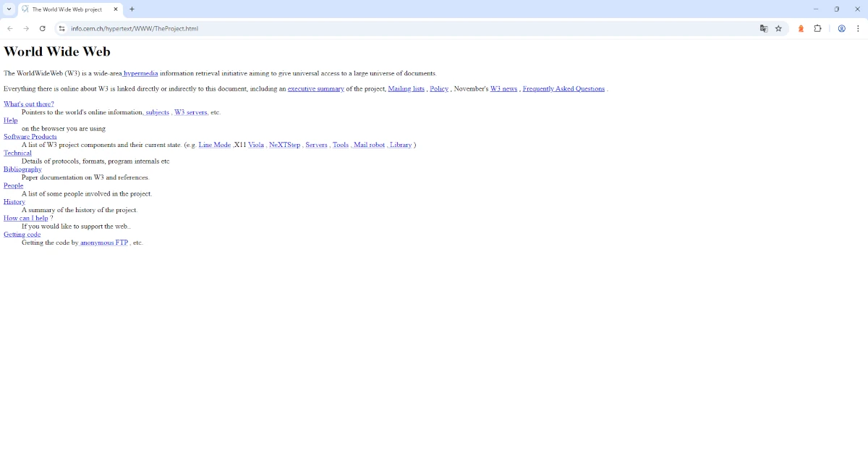Open the Technical link
This screenshot has height=467, width=868.
(17, 153)
